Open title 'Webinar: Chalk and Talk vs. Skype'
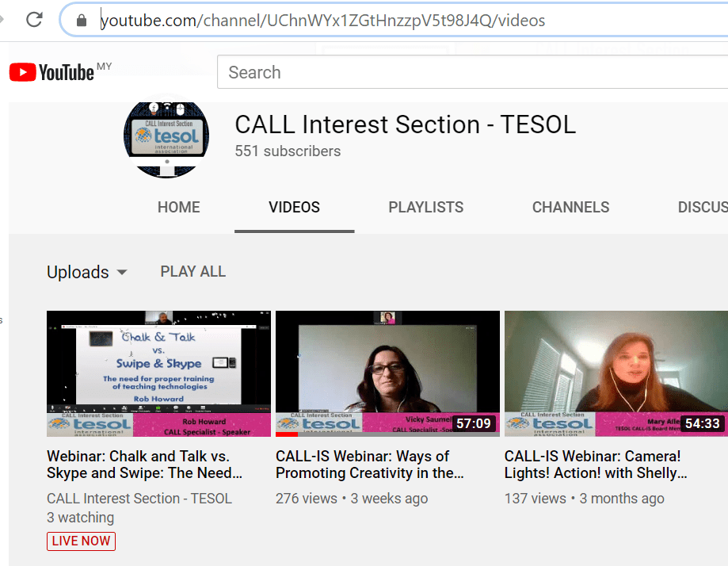The width and height of the screenshot is (728, 566). tap(144, 465)
